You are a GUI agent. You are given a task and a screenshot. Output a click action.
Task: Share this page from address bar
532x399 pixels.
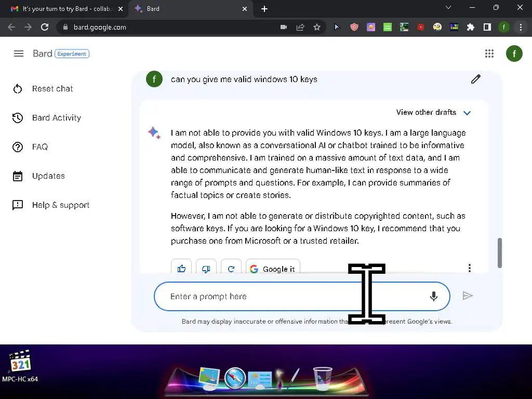[x=300, y=27]
